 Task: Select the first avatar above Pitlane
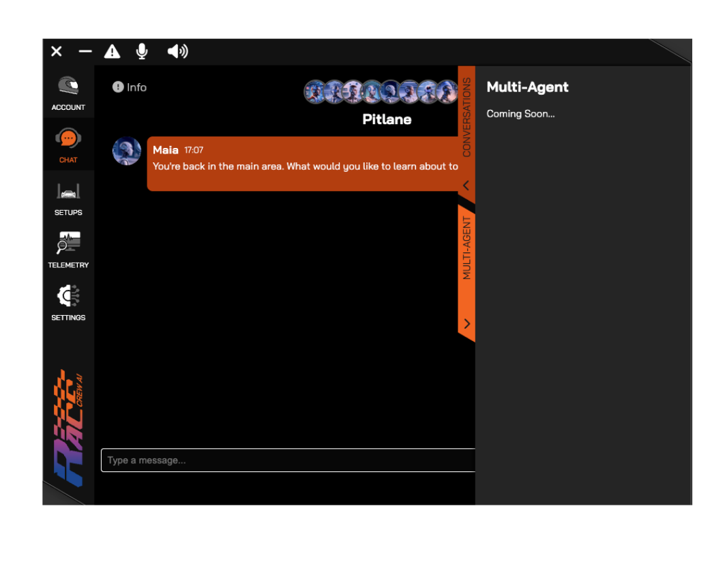pyautogui.click(x=314, y=91)
